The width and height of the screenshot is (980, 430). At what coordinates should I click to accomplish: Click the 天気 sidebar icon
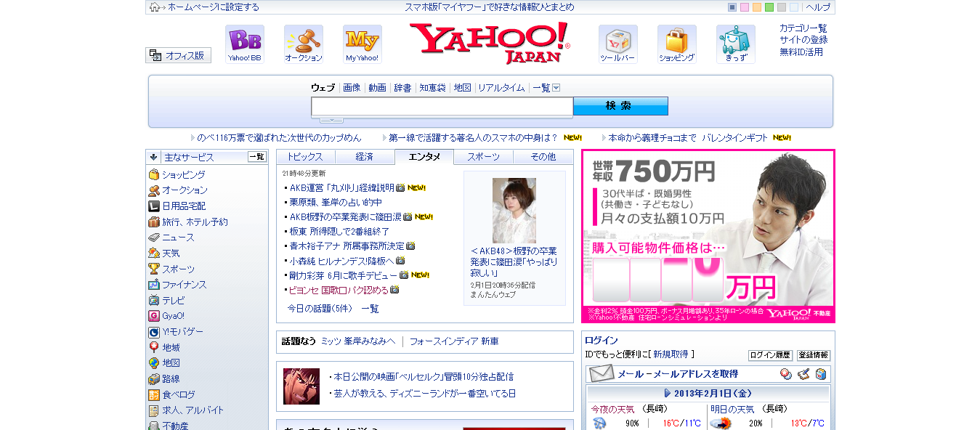(x=154, y=253)
